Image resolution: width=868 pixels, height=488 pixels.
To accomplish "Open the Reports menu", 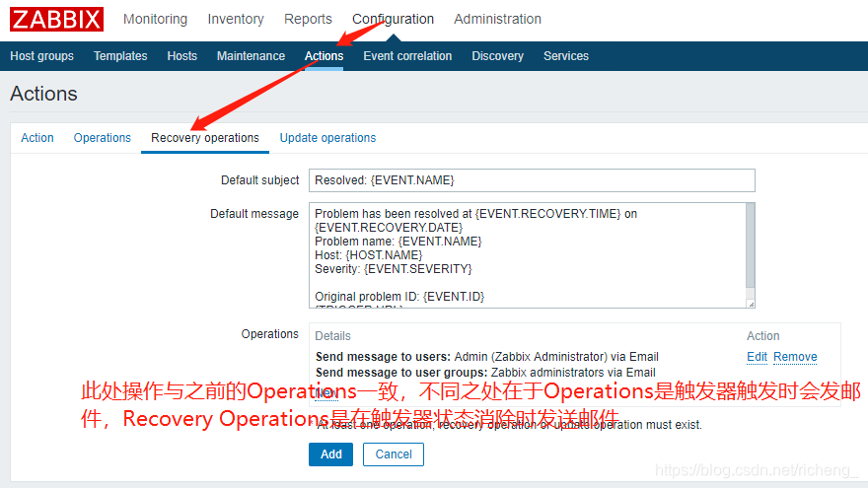I will pos(308,19).
